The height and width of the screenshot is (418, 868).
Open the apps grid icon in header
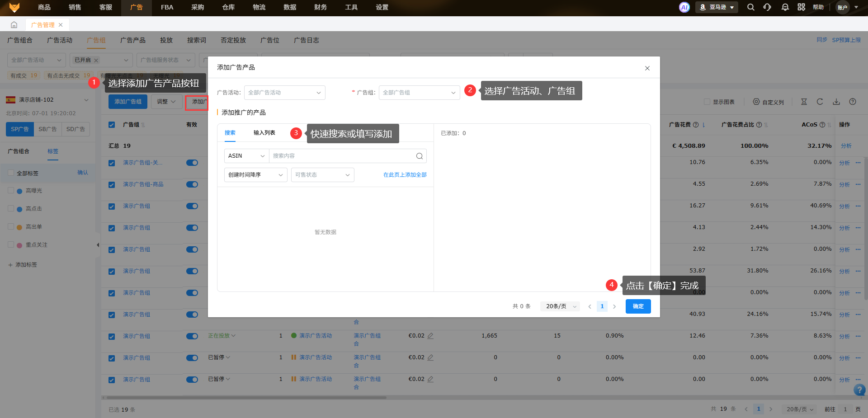pyautogui.click(x=801, y=7)
